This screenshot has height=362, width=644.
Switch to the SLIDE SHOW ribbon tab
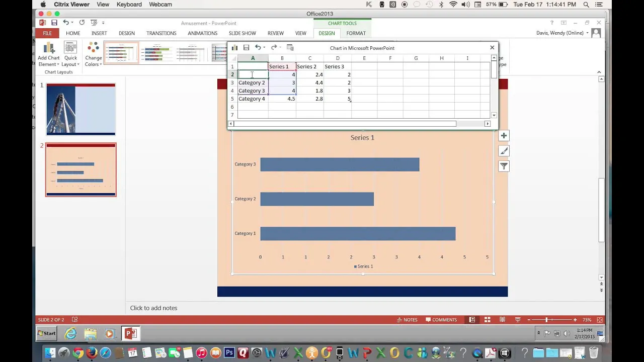coord(243,33)
